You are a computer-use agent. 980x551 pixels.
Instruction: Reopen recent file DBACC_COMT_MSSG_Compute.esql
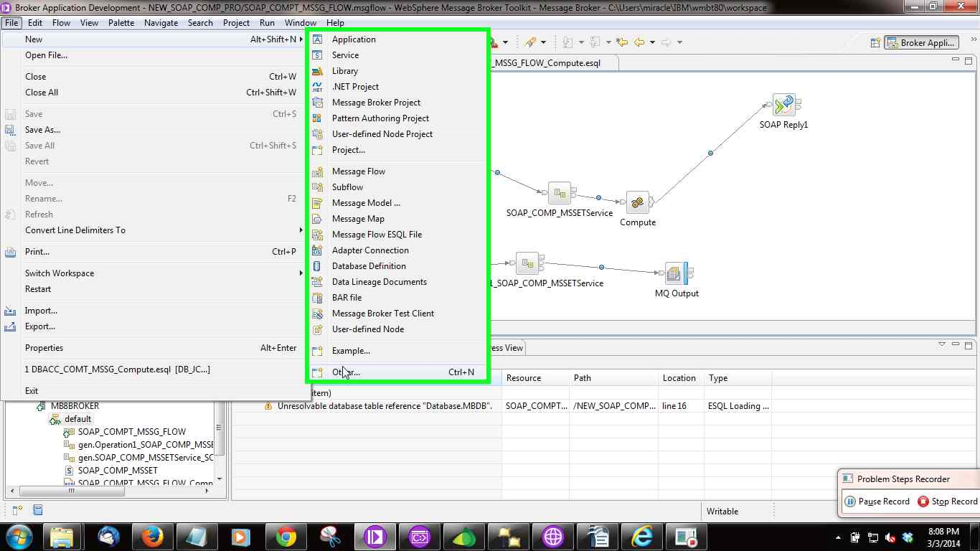tap(154, 369)
